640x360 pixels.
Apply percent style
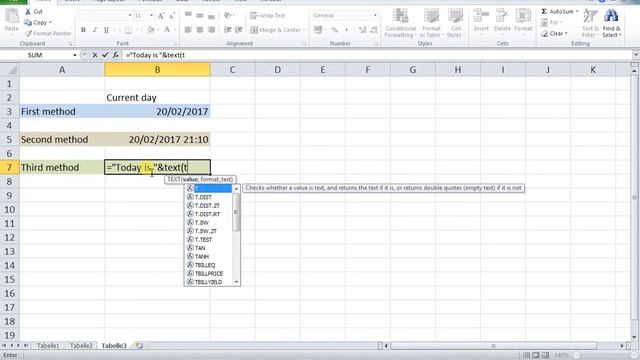(335, 30)
